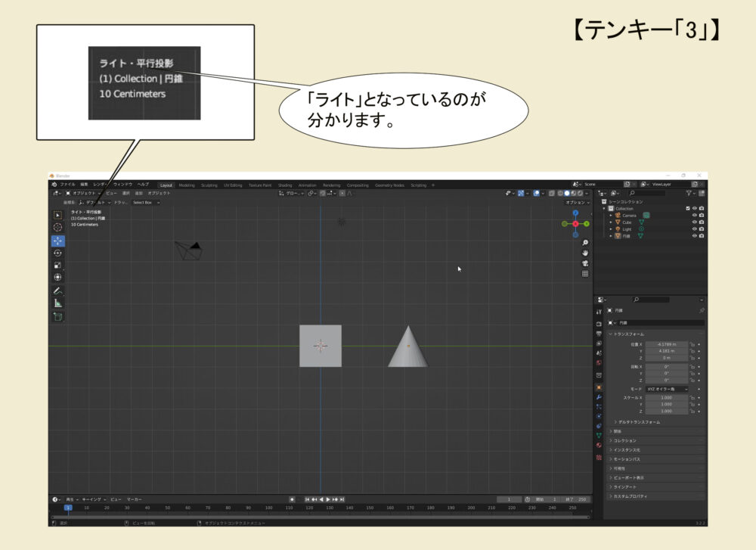Open the オブジェクト mode dropdown

pyautogui.click(x=83, y=193)
